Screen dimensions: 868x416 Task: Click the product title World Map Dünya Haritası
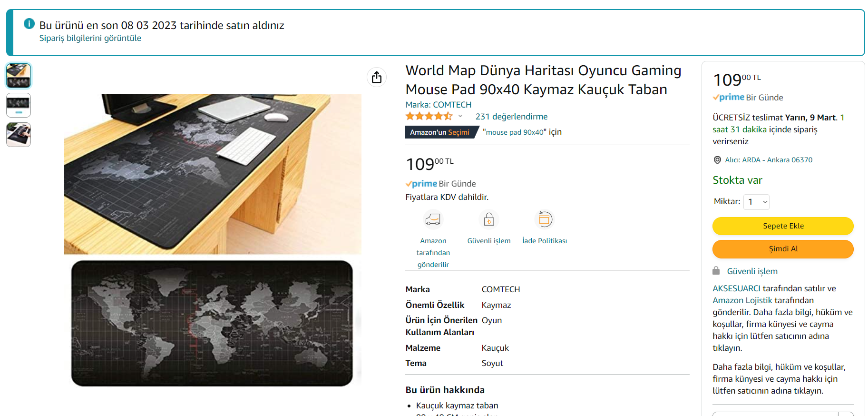(543, 80)
